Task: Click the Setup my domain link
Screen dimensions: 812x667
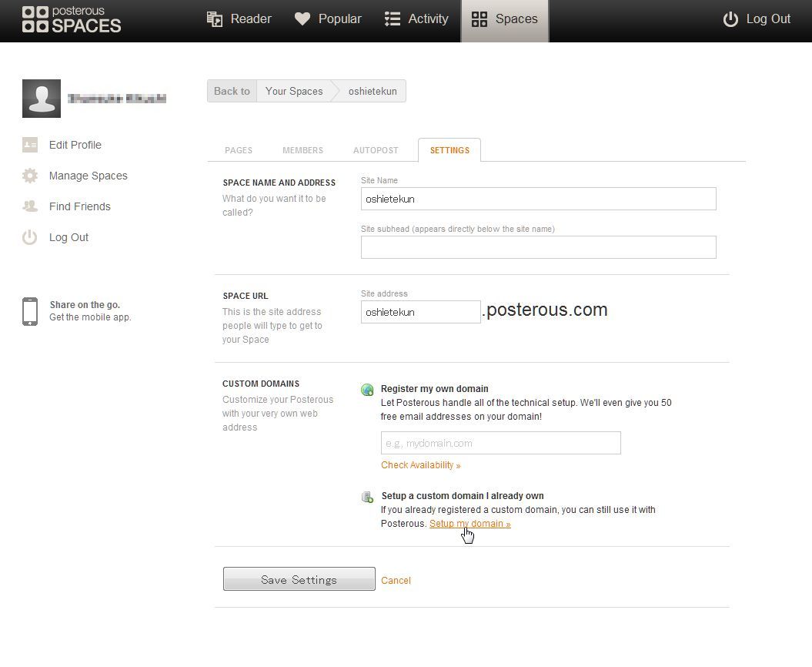Action: 470,524
